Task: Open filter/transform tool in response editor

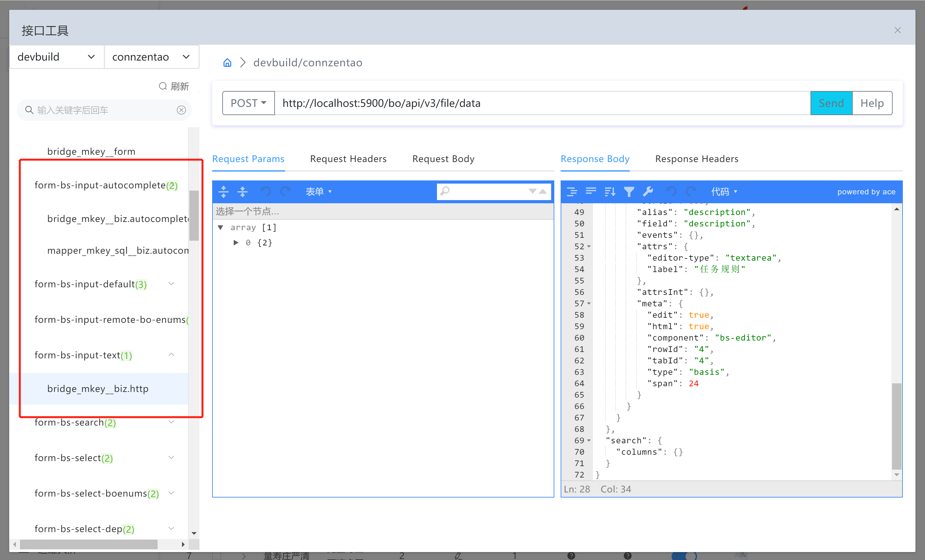Action: pos(629,192)
